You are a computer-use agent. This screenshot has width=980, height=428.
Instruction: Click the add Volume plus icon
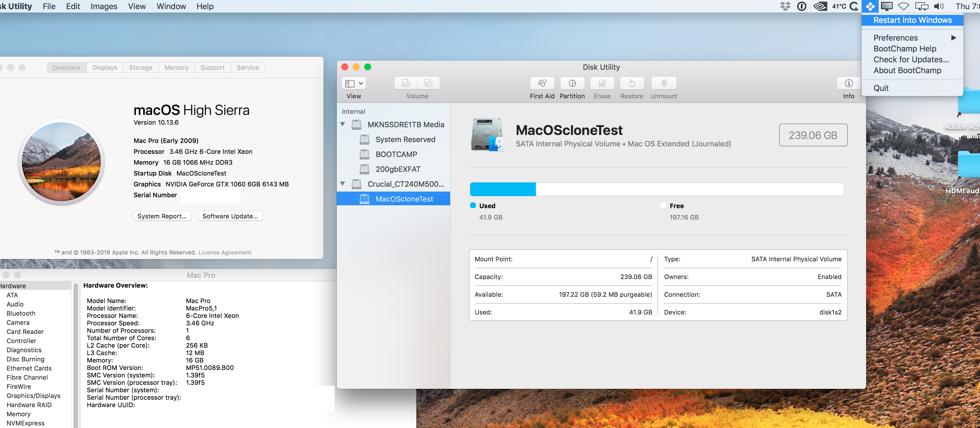pos(406,83)
